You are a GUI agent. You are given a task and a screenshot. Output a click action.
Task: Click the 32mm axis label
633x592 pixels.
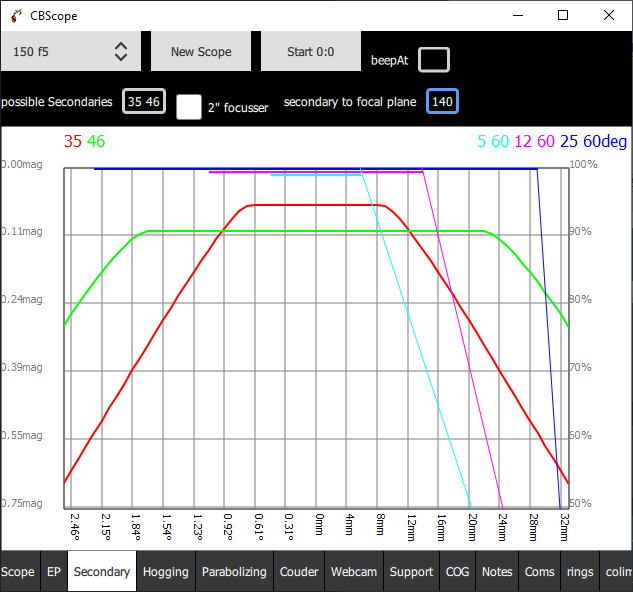(x=564, y=527)
